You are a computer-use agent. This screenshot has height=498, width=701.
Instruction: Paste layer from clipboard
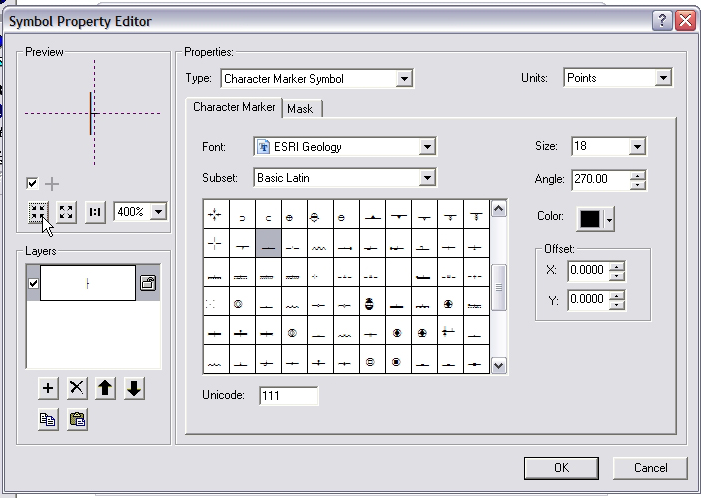tap(76, 420)
